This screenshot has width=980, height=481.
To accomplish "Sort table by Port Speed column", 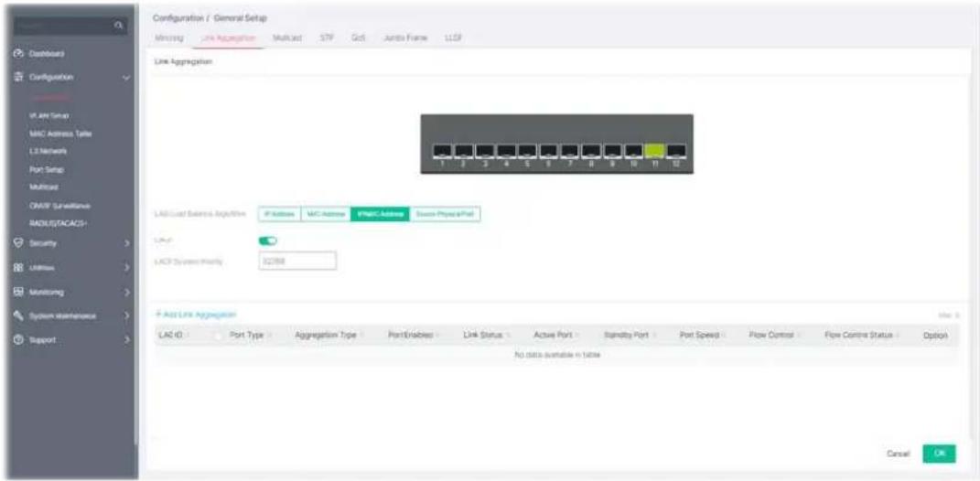I will [703, 336].
